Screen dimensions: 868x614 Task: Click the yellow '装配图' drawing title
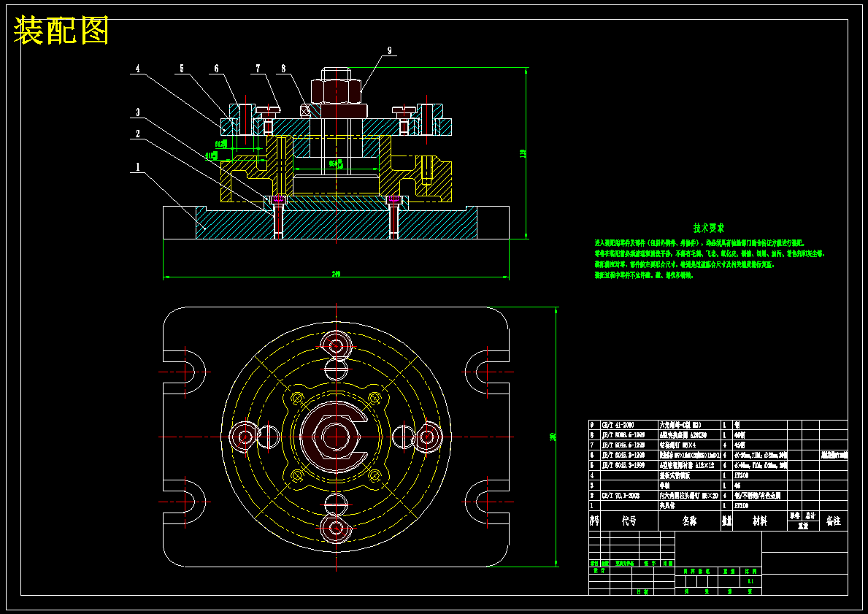[61, 31]
